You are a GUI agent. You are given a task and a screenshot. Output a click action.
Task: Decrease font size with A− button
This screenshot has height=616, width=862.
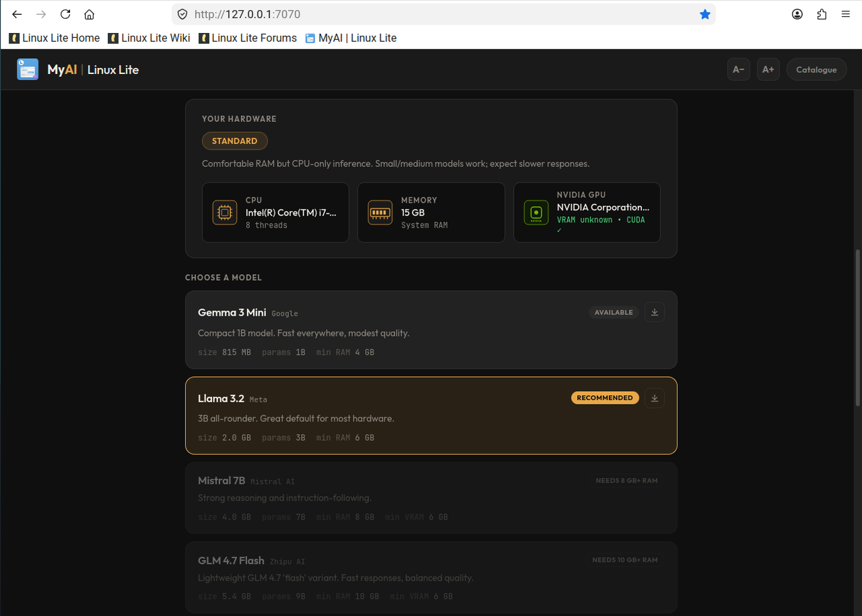(x=739, y=69)
